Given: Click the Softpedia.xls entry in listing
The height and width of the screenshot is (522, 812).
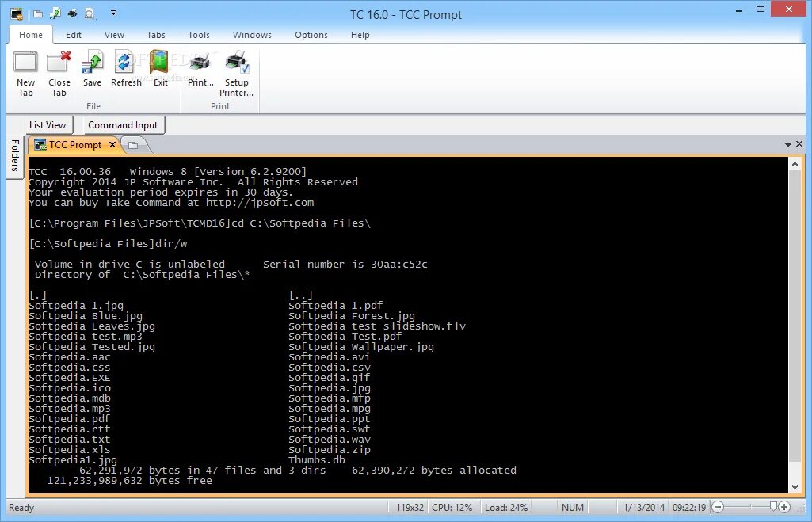Looking at the screenshot, I should click(x=70, y=449).
